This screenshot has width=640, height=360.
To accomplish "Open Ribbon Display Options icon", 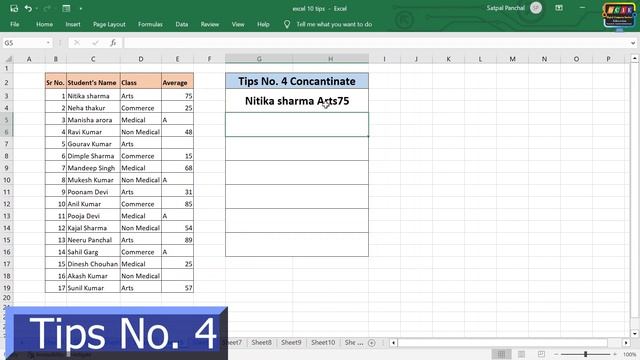I will coord(559,8).
